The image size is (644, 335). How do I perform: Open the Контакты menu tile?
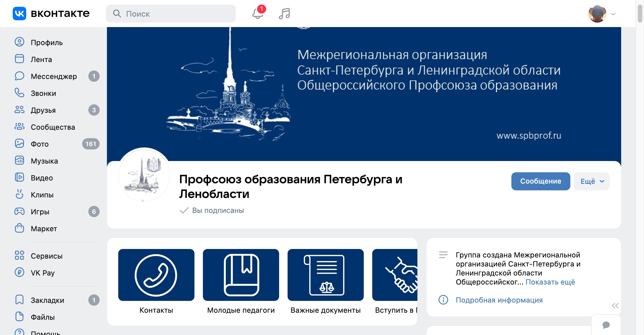click(x=156, y=281)
